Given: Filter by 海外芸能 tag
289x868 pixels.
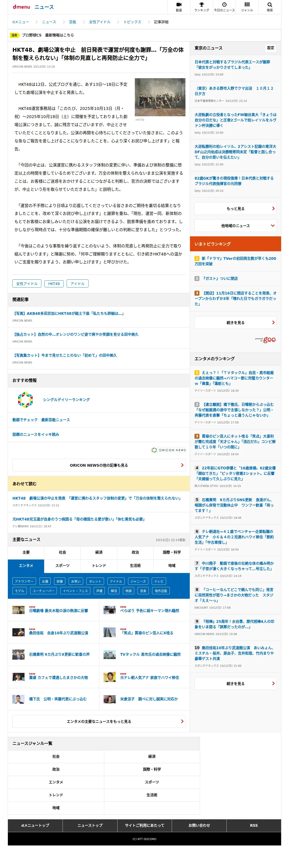Looking at the screenshot, I should (161, 591).
